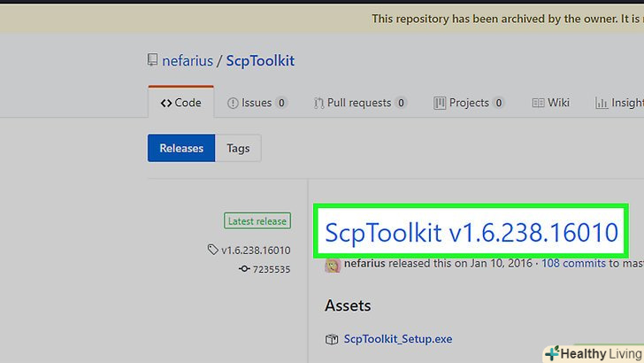This screenshot has width=644, height=363.
Task: Click the Insights bar graph icon
Action: point(602,104)
